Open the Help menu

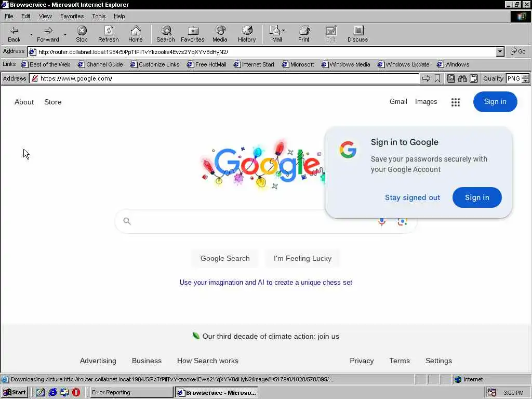(119, 16)
